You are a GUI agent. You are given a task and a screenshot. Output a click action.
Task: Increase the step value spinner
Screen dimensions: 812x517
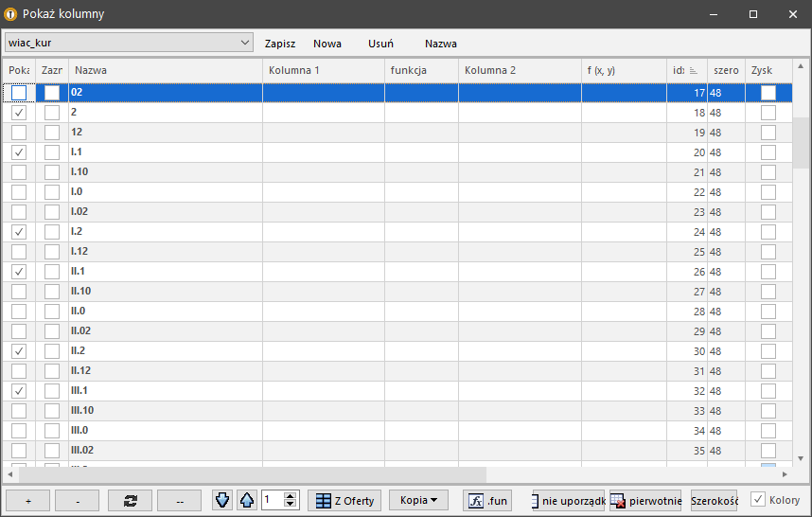[291, 496]
